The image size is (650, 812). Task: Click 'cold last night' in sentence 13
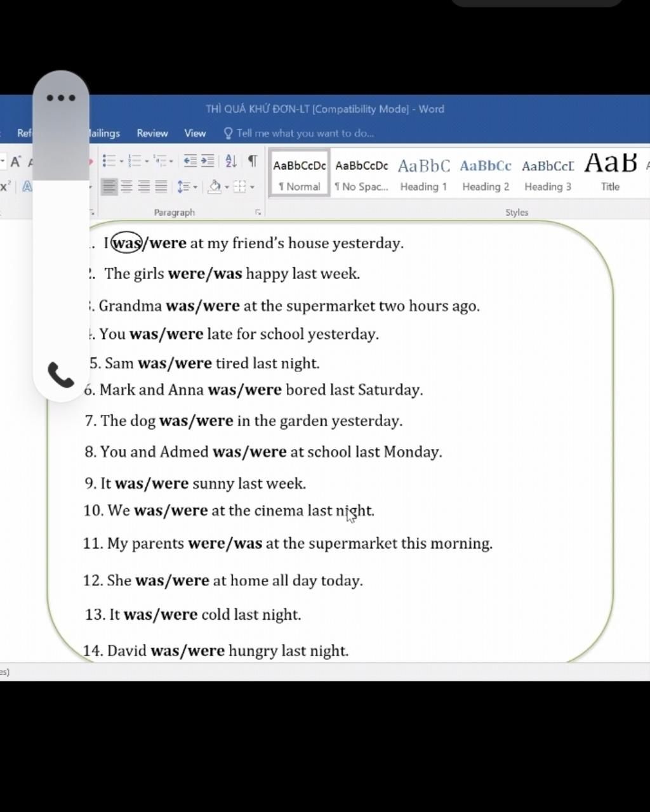coord(251,615)
